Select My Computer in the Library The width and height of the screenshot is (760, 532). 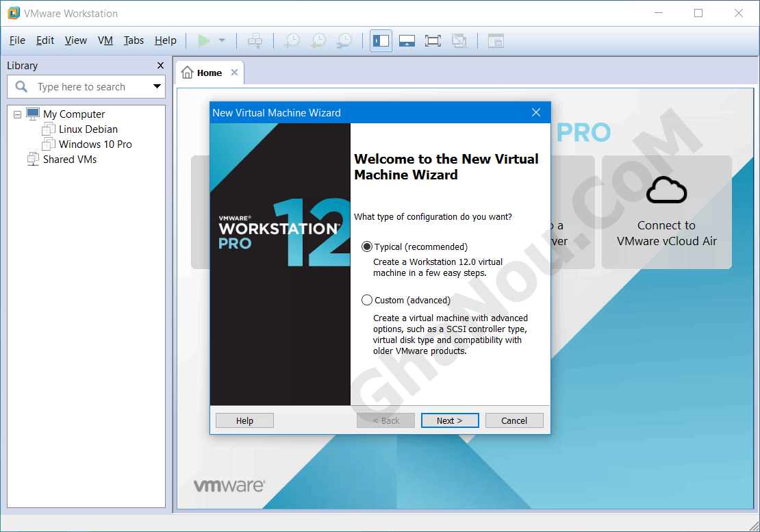click(x=74, y=114)
